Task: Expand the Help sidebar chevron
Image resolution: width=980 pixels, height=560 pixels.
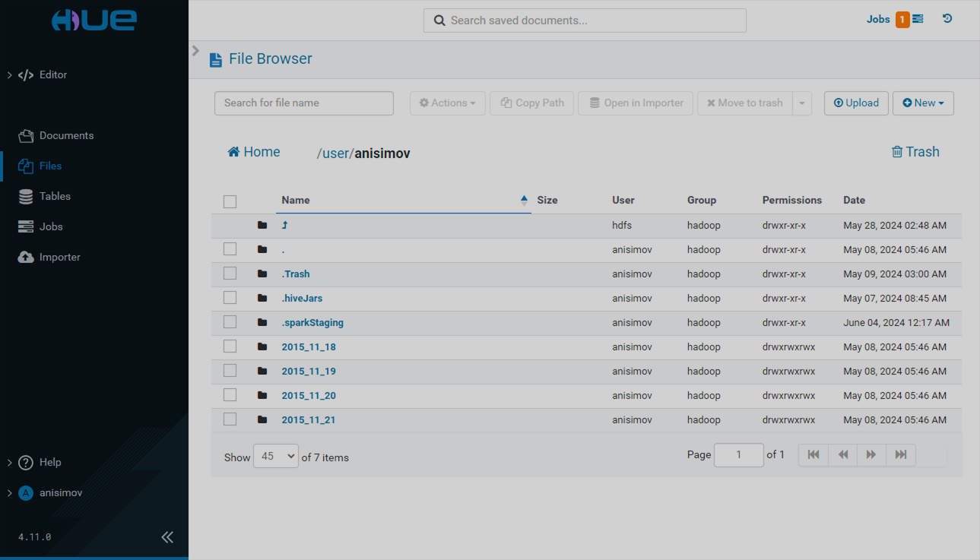Action: click(10, 462)
